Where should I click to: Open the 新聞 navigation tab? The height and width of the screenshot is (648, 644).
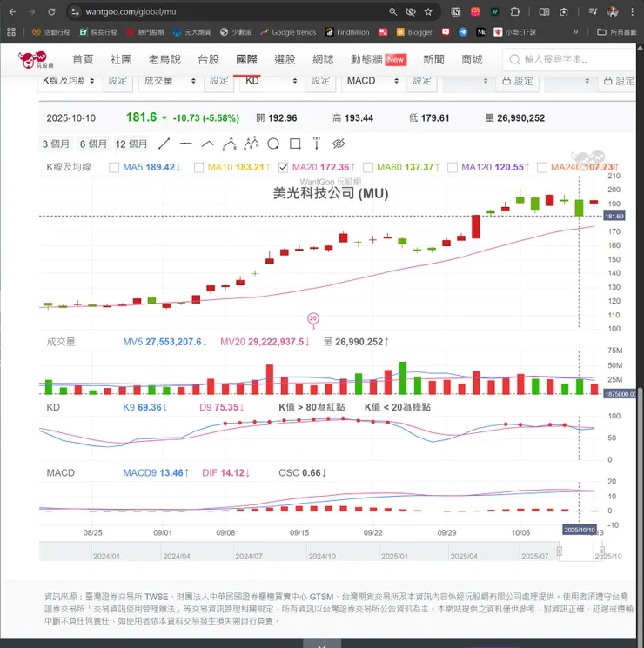pos(433,59)
